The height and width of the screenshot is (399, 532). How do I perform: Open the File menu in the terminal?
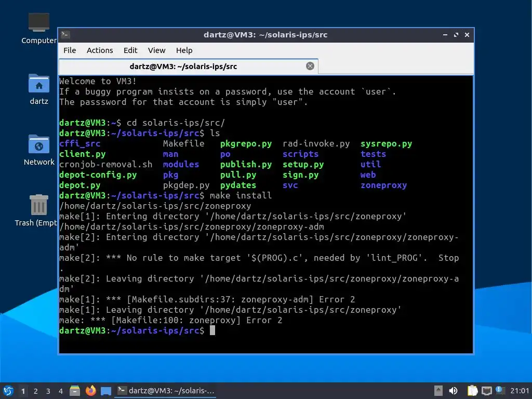click(x=70, y=50)
